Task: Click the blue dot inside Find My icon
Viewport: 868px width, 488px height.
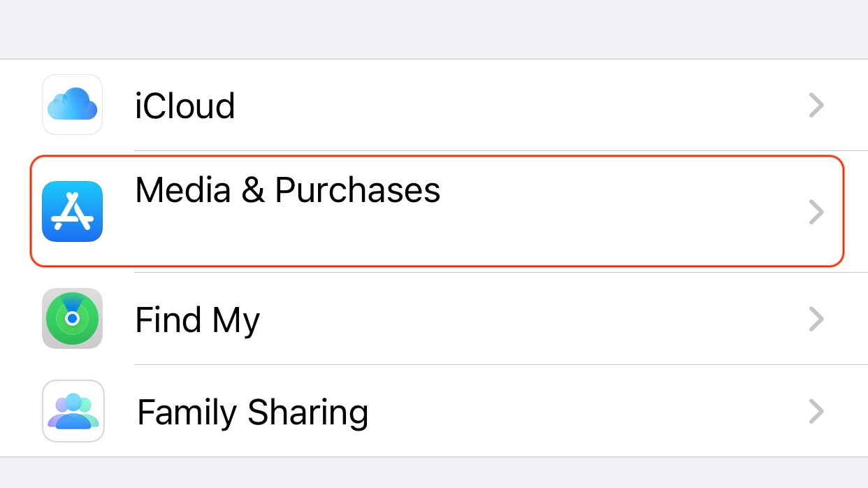Action: [73, 319]
